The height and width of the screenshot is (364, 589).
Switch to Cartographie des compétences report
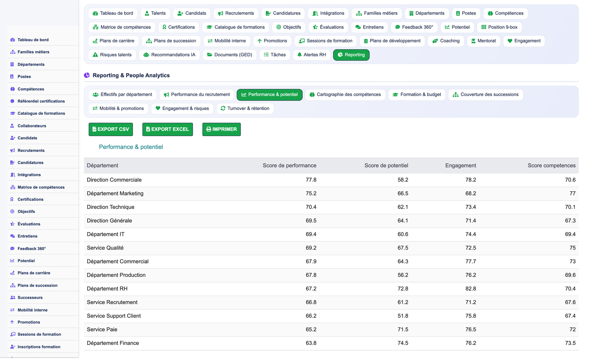345,94
